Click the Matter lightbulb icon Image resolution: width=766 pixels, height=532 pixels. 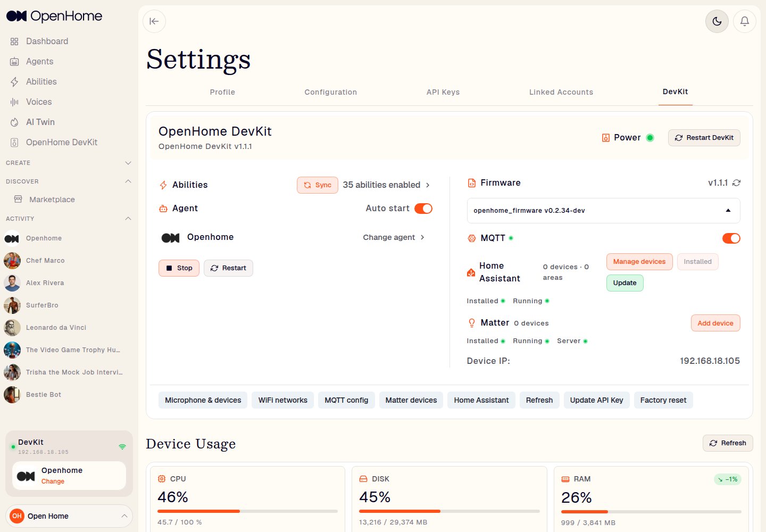tap(471, 323)
